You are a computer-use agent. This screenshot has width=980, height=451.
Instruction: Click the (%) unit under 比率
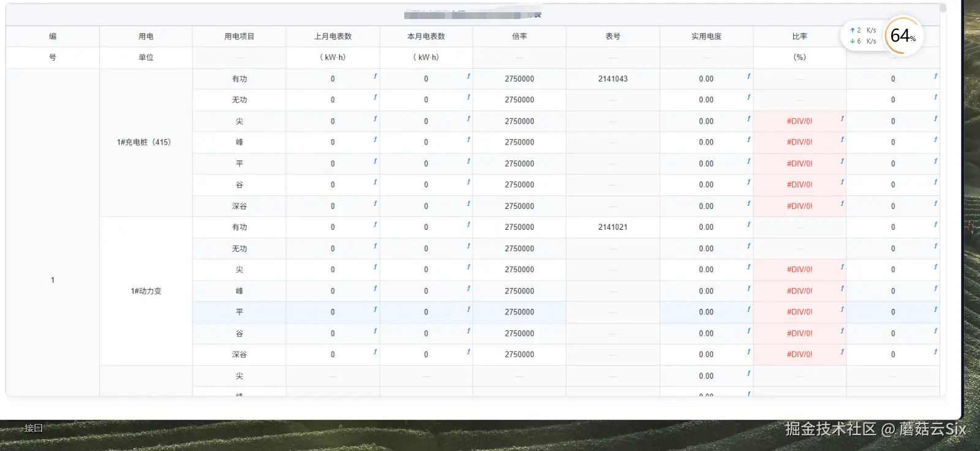800,57
